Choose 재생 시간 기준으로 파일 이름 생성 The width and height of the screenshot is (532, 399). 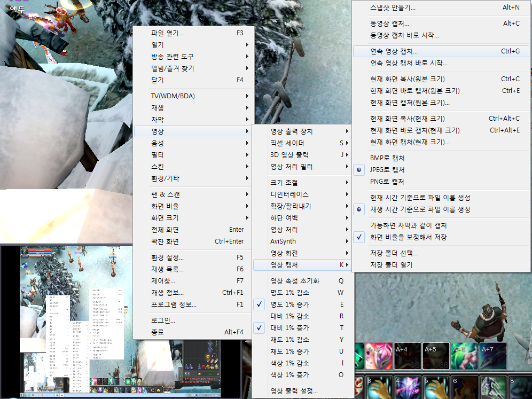pos(441,209)
